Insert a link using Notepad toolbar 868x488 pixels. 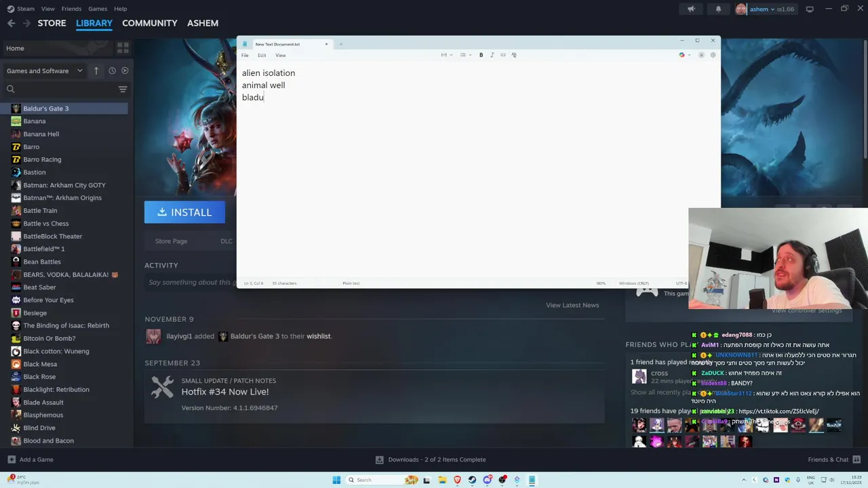pos(503,55)
